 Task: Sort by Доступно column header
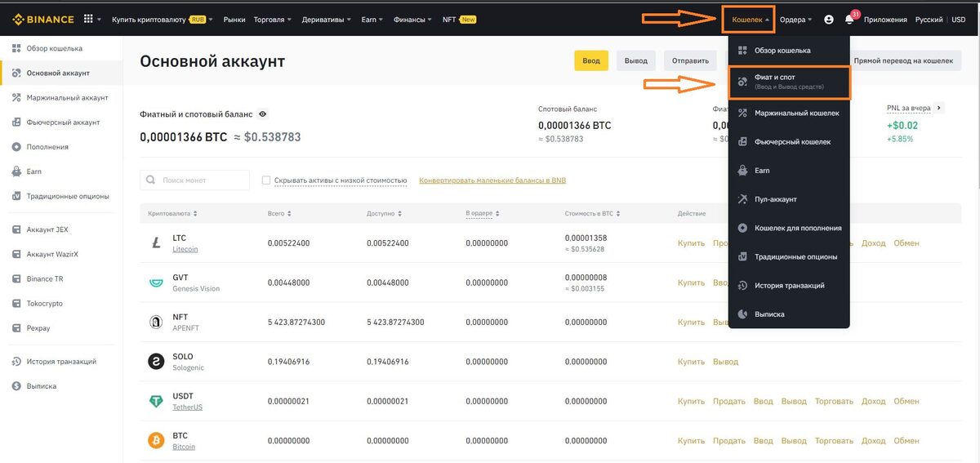[386, 213]
